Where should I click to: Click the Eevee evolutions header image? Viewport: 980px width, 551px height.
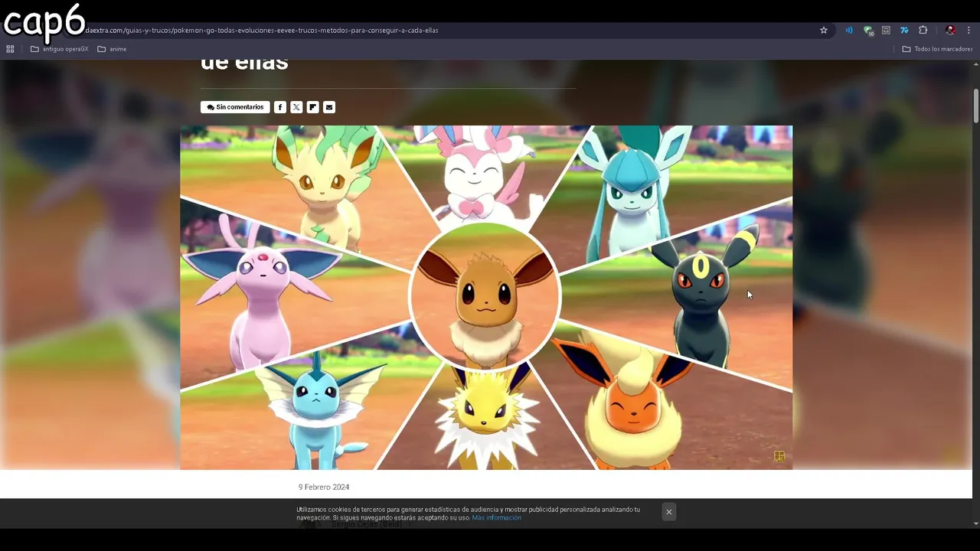tap(486, 298)
